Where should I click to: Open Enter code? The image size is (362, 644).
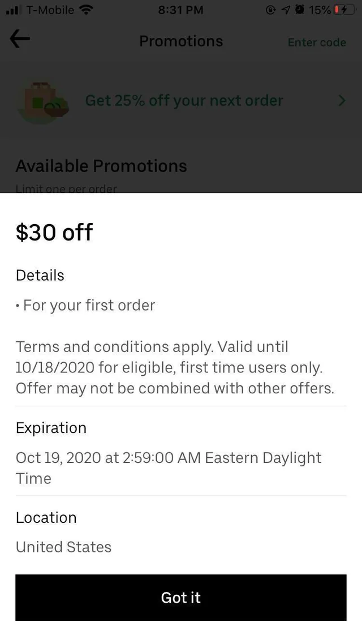[x=317, y=42]
